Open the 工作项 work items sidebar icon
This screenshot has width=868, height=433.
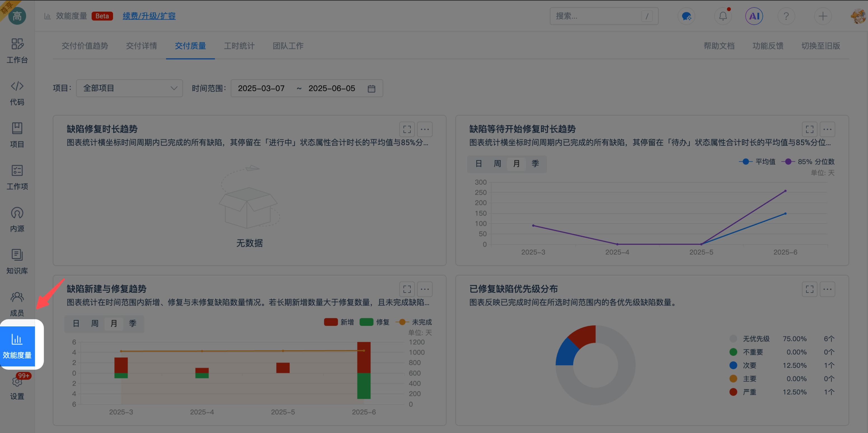17,177
